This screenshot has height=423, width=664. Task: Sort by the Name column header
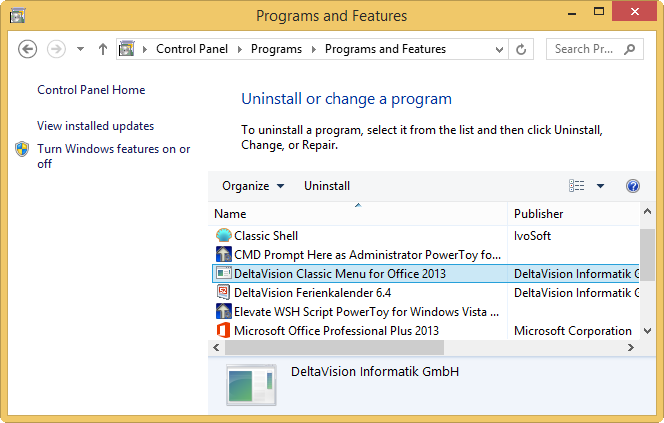coord(358,214)
